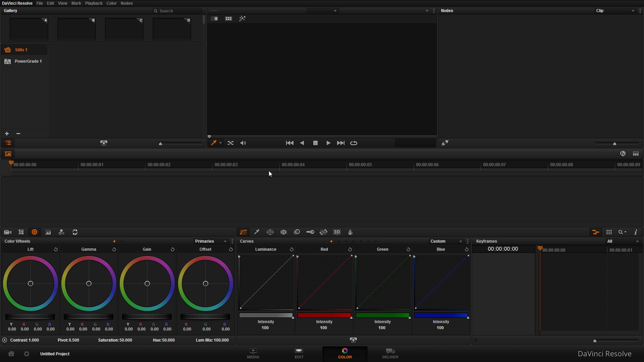Click the OpenFX panel icon

click(623, 154)
